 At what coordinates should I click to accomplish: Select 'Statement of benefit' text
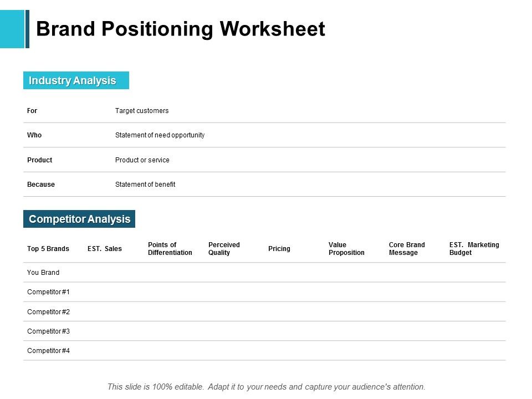(x=145, y=184)
